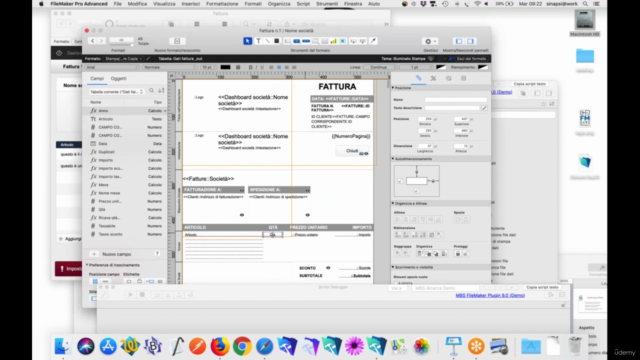Image resolution: width=640 pixels, height=360 pixels.
Task: Open the Script menu
Action: (303, 4)
